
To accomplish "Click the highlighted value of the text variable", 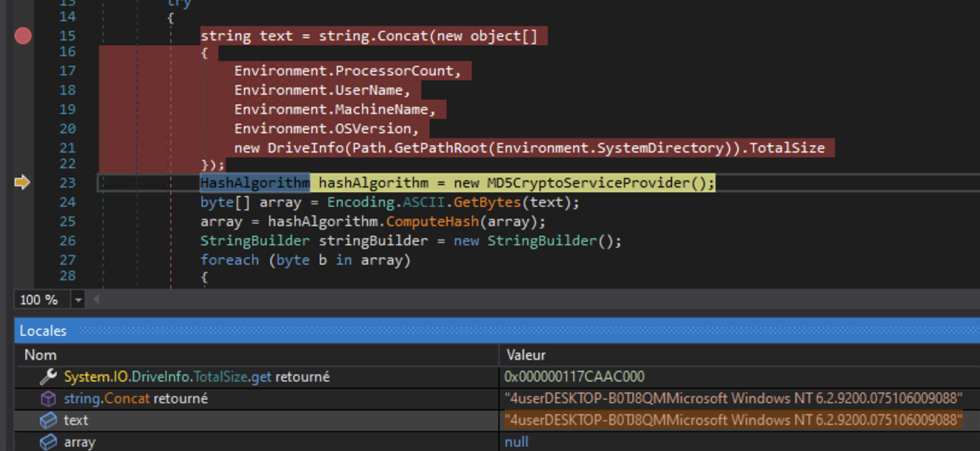I will 733,420.
